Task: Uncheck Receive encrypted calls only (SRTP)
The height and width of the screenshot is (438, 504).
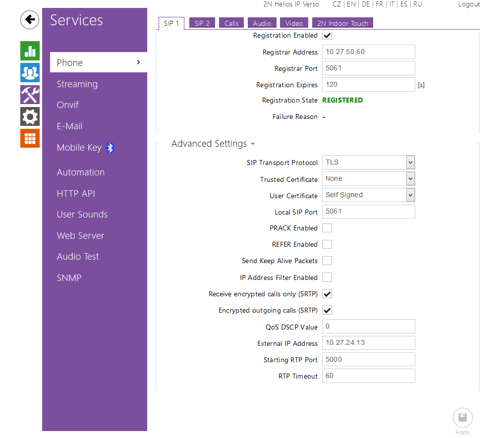Action: (x=327, y=294)
